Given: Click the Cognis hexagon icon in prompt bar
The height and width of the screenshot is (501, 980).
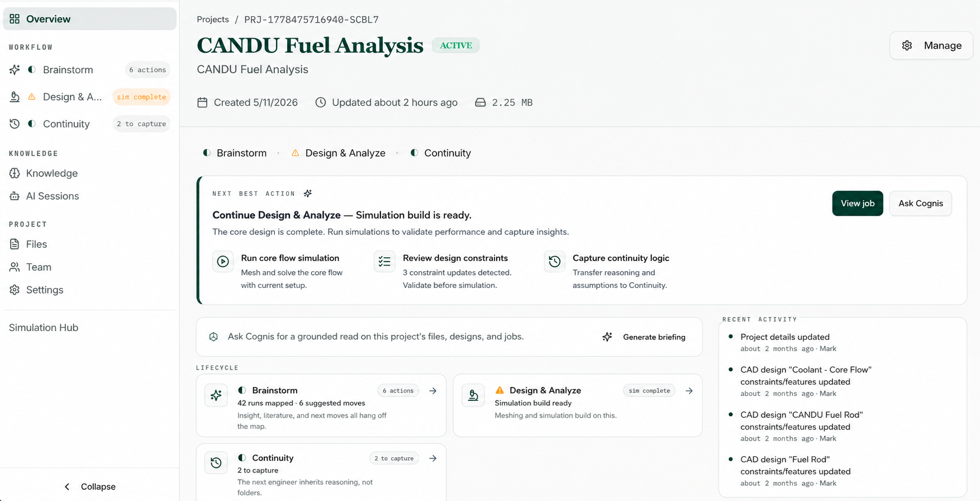Looking at the screenshot, I should tap(213, 337).
